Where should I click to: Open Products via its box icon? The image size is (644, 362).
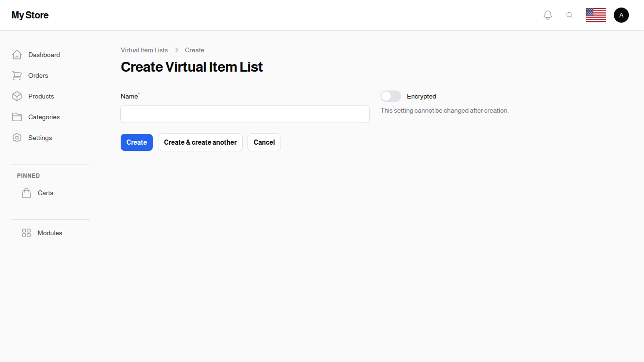tap(17, 96)
